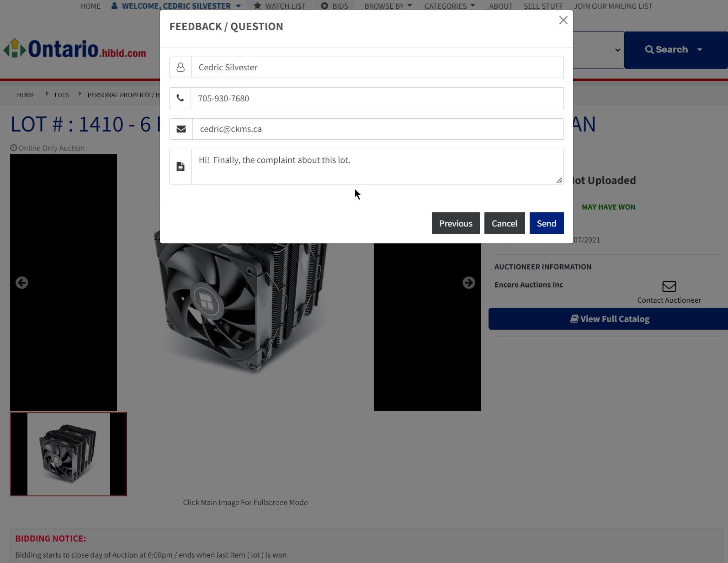
Task: Show next image with right arrow
Action: (468, 283)
